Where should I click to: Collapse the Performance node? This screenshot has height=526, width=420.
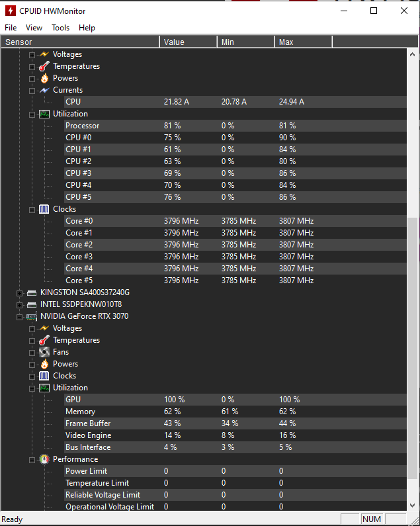(32, 460)
